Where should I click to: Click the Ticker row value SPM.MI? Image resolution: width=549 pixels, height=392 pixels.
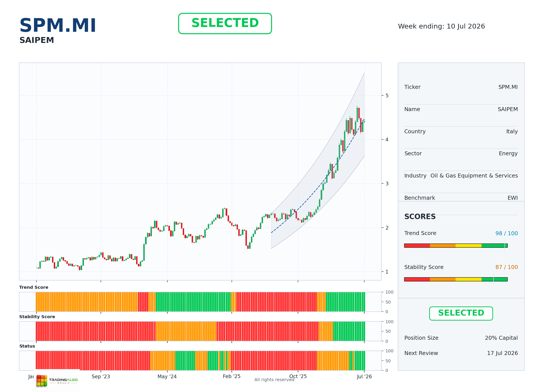point(508,87)
